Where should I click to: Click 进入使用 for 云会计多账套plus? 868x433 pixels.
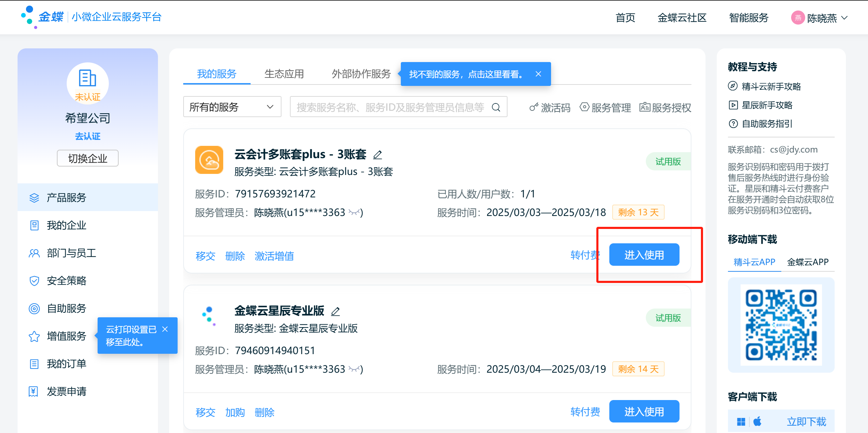(644, 255)
